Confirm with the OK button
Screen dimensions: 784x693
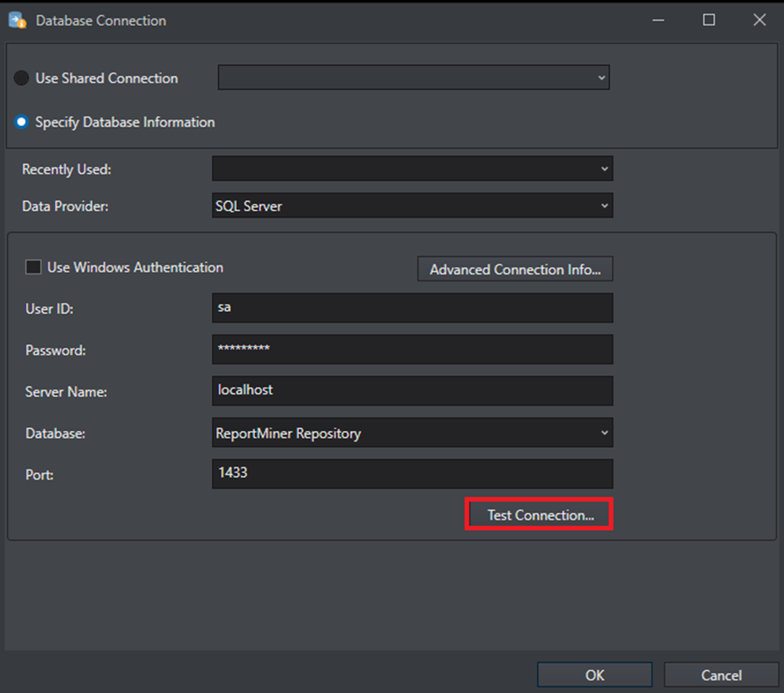(595, 675)
